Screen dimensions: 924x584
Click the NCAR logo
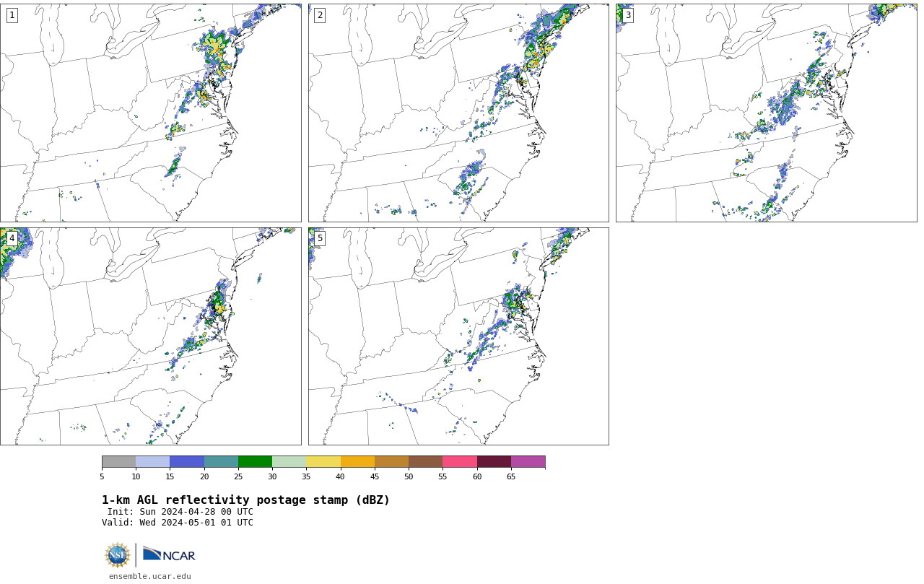169,554
